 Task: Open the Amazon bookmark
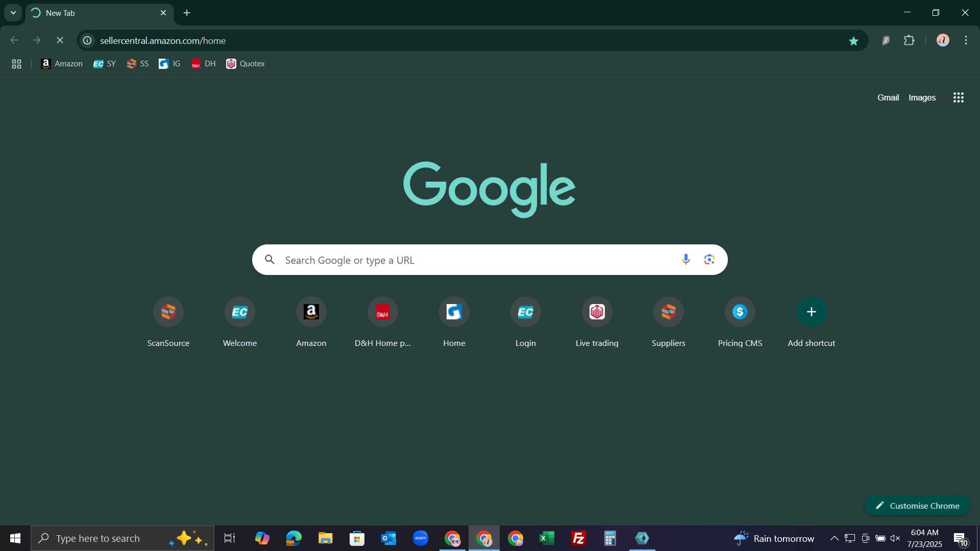click(x=62, y=64)
